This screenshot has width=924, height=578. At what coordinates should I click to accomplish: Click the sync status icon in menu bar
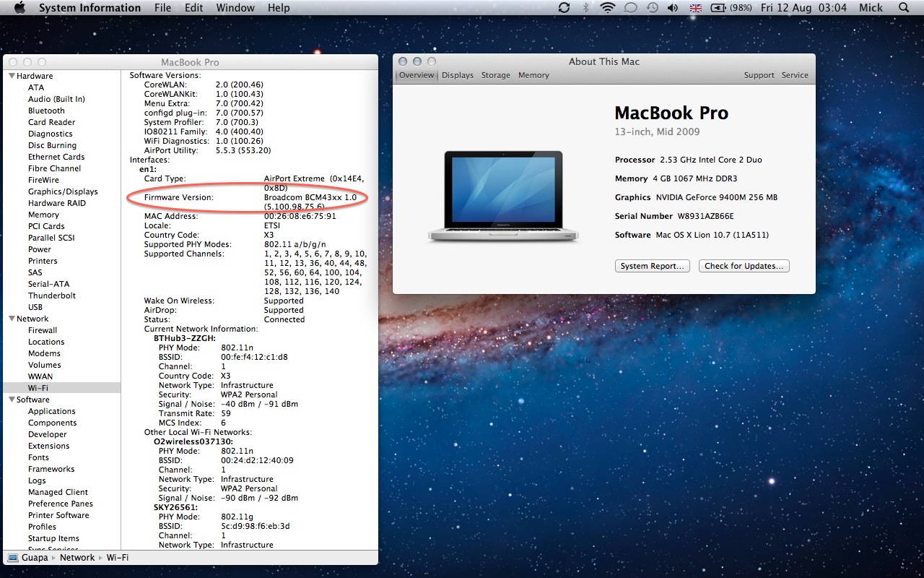tap(565, 8)
